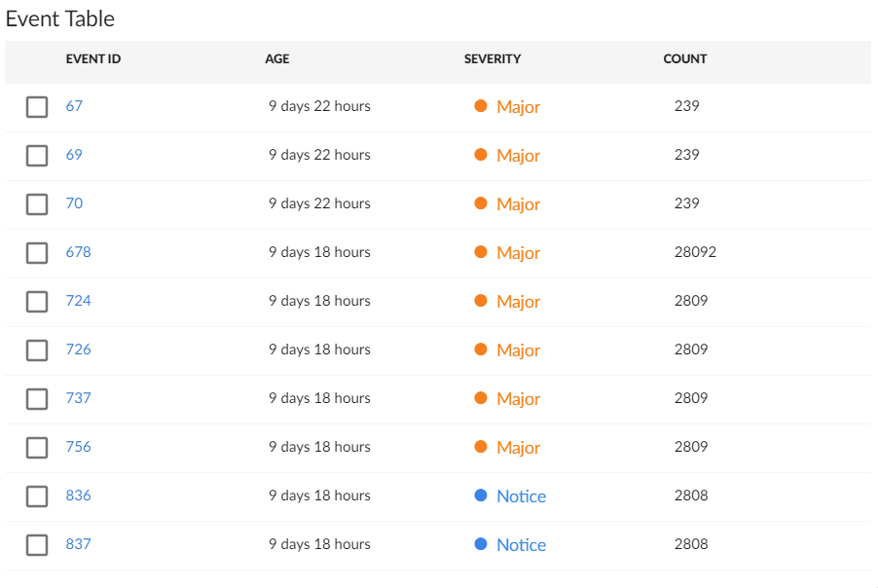This screenshot has height=588, width=878.
Task: Tick the checkbox for event 836
Action: point(37,496)
